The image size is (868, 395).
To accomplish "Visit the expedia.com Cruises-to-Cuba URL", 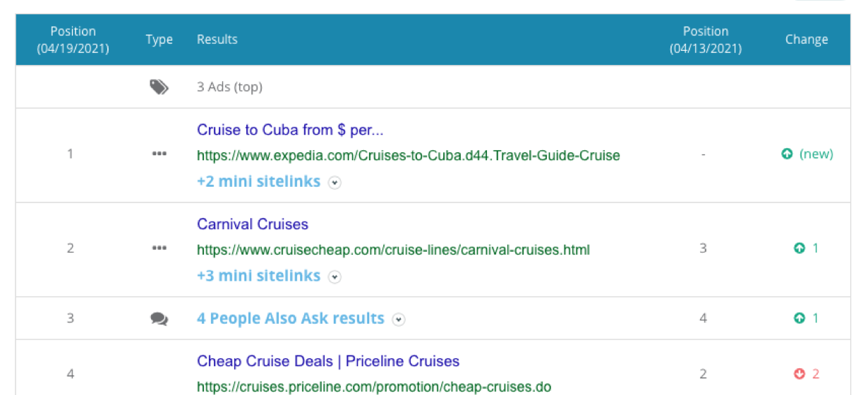I will click(x=408, y=155).
